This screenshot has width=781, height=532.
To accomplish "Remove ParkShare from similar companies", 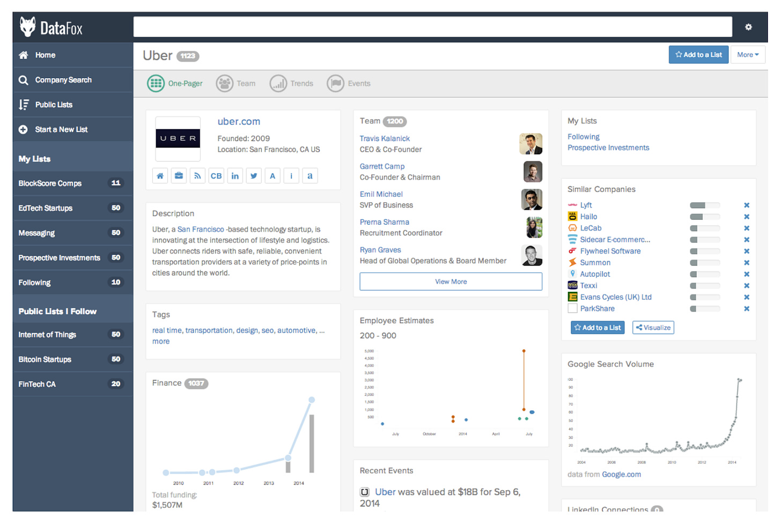I will [x=746, y=309].
